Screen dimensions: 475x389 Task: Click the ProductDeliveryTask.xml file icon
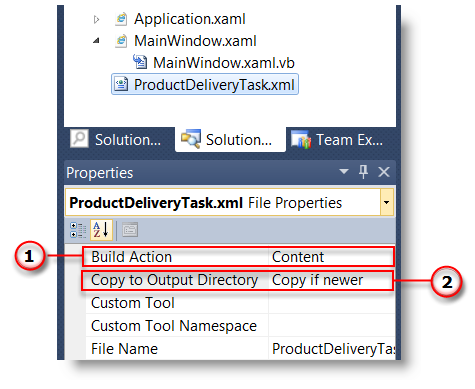tap(121, 84)
